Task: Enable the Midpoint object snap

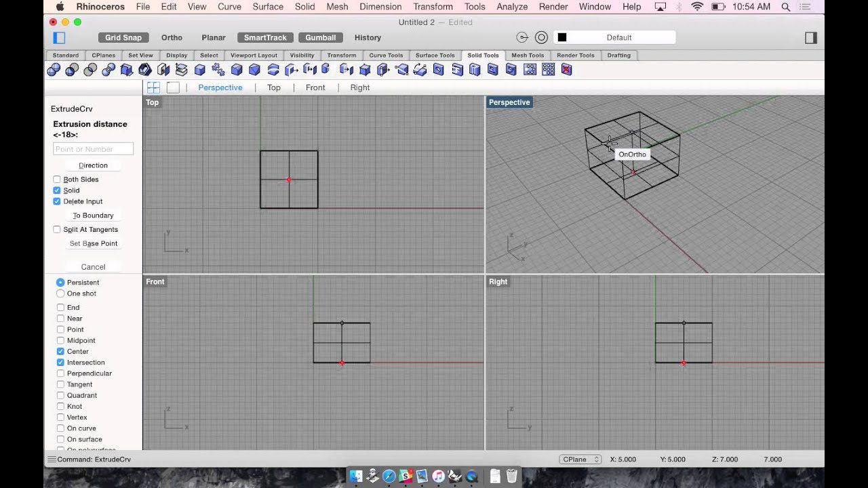Action: (60, 341)
